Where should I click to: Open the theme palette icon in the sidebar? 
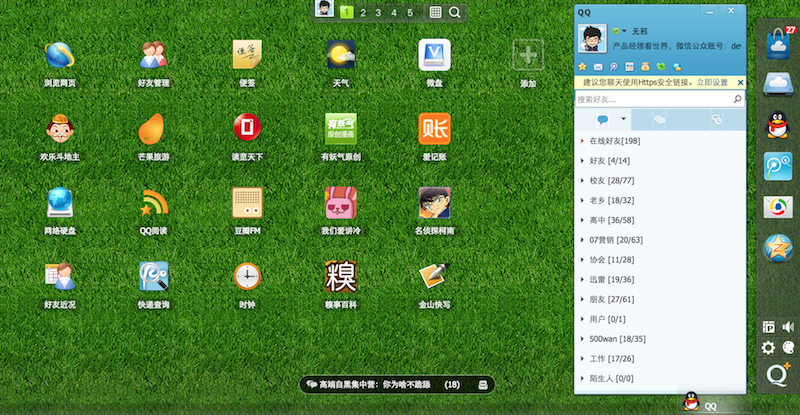788,348
